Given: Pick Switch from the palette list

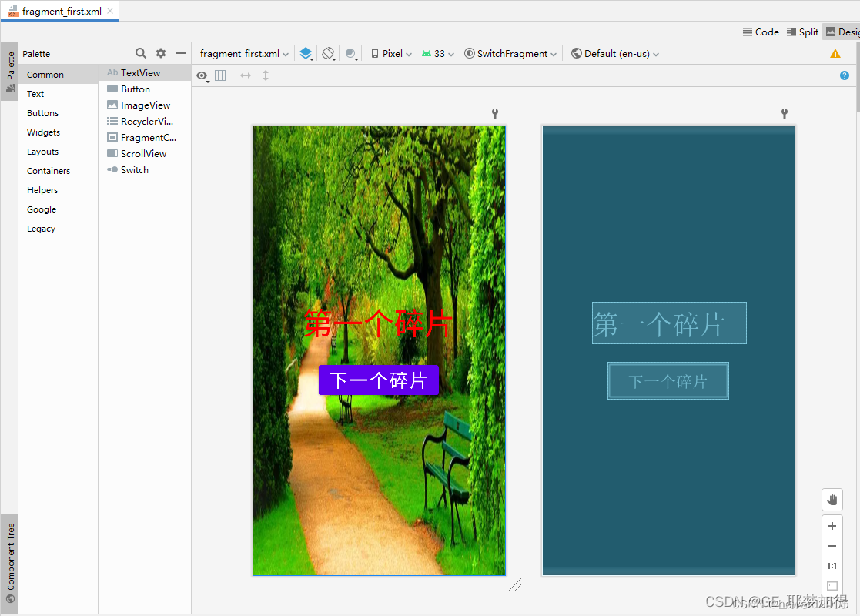Looking at the screenshot, I should [x=145, y=169].
